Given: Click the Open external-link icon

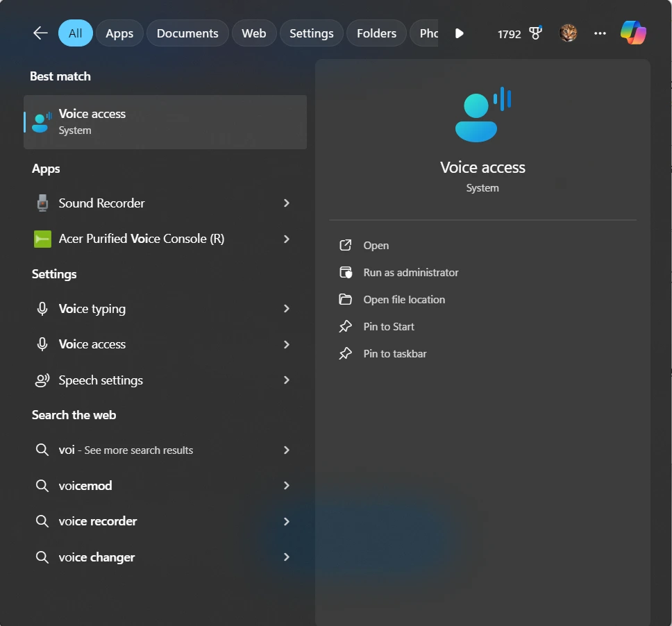Looking at the screenshot, I should (x=346, y=245).
